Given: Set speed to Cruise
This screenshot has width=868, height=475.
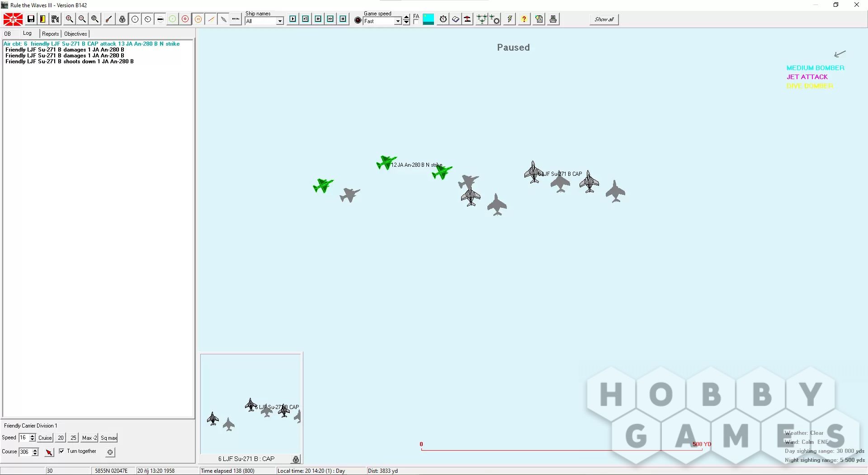Looking at the screenshot, I should 45,438.
